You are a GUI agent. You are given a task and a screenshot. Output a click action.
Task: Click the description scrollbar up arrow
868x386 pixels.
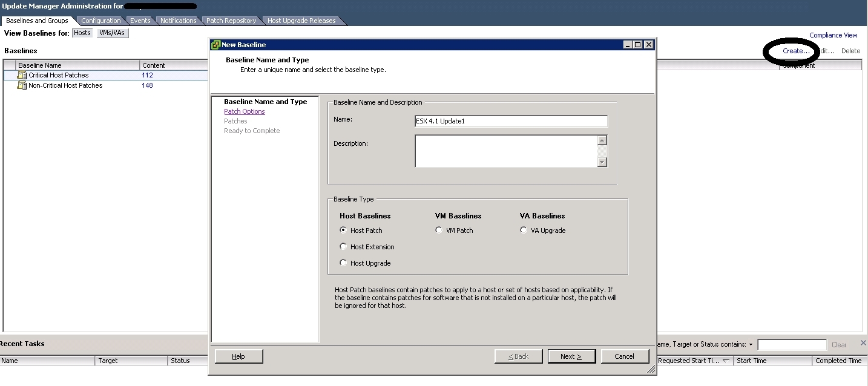click(x=602, y=140)
